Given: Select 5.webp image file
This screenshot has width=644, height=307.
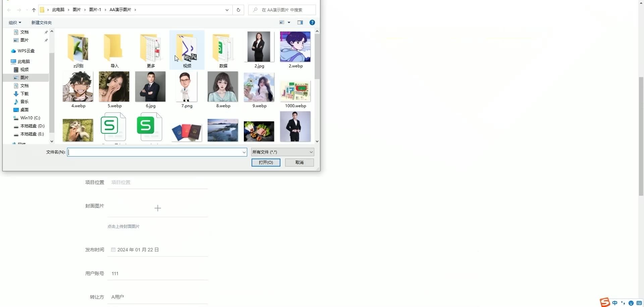Looking at the screenshot, I should click(114, 90).
